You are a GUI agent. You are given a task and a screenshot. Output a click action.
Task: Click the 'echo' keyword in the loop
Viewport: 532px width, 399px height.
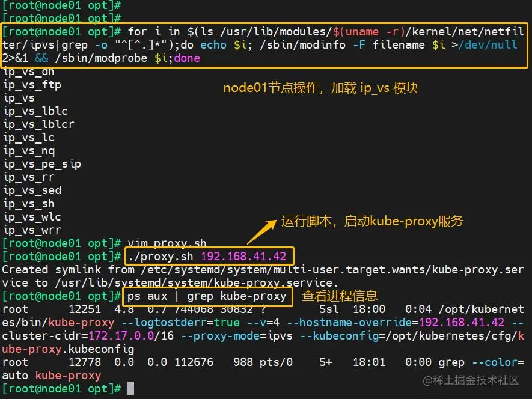click(213, 45)
